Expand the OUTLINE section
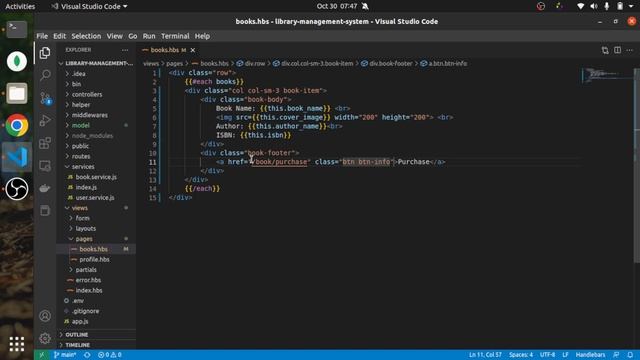 coord(96,335)
